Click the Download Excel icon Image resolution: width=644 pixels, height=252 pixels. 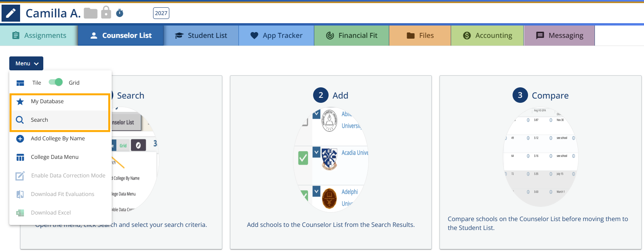[x=20, y=213]
